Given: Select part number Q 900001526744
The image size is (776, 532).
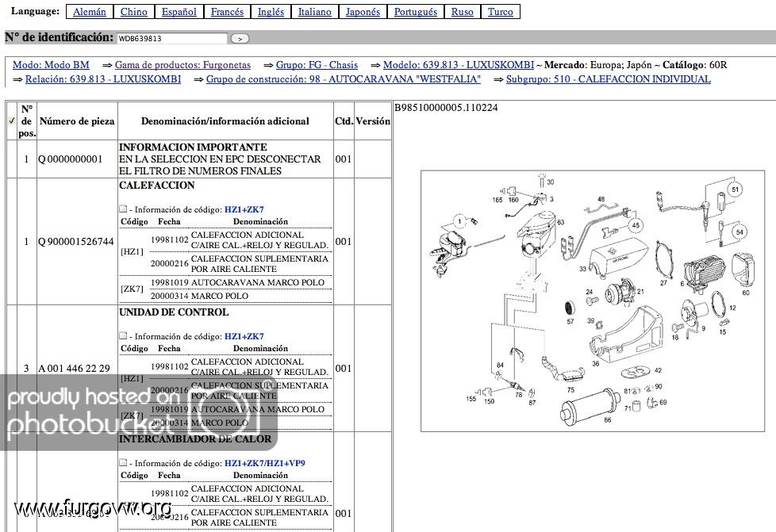Looking at the screenshot, I should (76, 241).
